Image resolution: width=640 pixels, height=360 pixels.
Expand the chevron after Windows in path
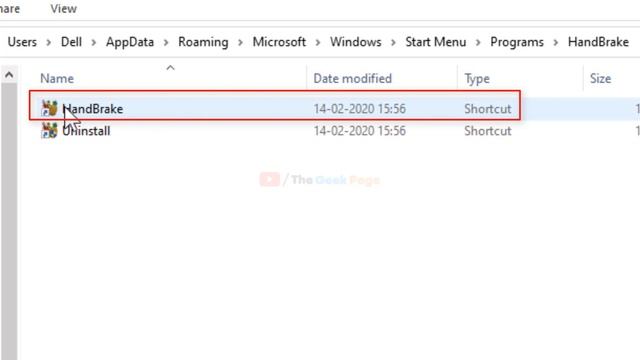click(393, 42)
